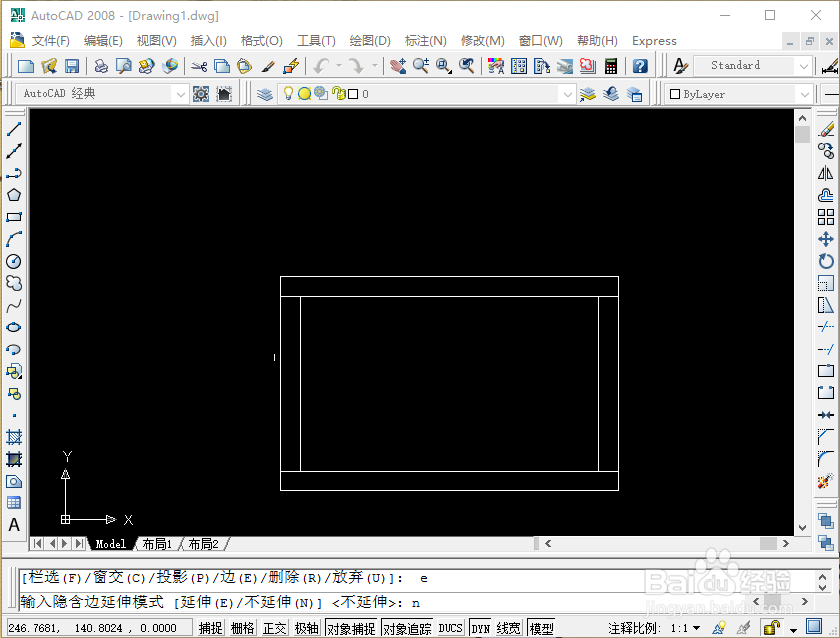Select the Revision Cloud tool

(x=14, y=283)
